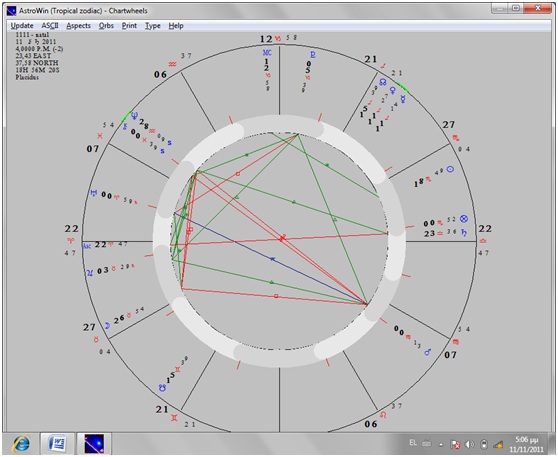Viewport: 558px width, 457px height.
Task: Click the Neptune glyph at 28 Aquarius
Action: tap(135, 115)
